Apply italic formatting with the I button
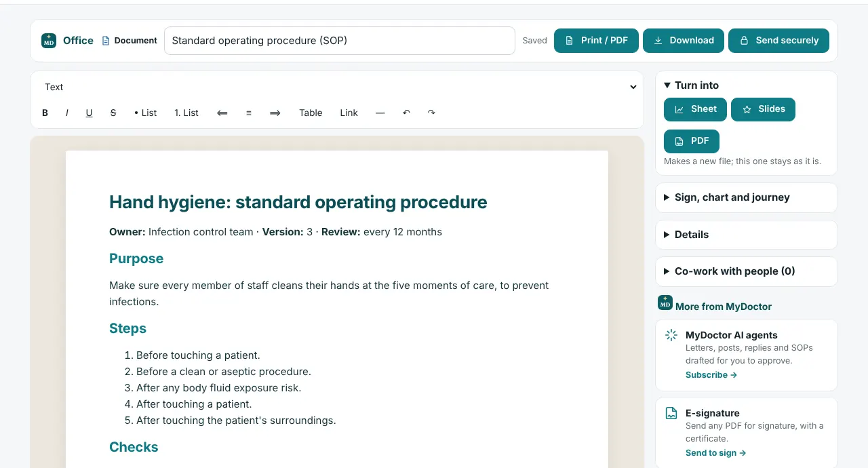The height and width of the screenshot is (468, 868). [66, 113]
